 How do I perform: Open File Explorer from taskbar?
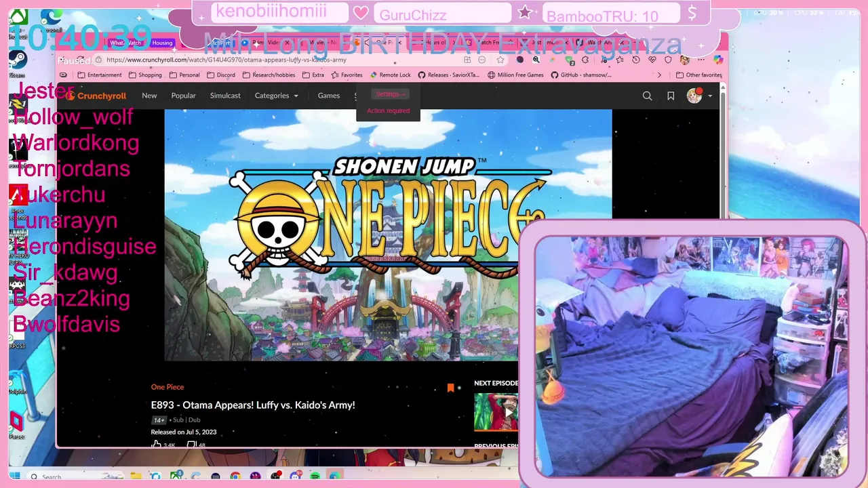click(136, 476)
